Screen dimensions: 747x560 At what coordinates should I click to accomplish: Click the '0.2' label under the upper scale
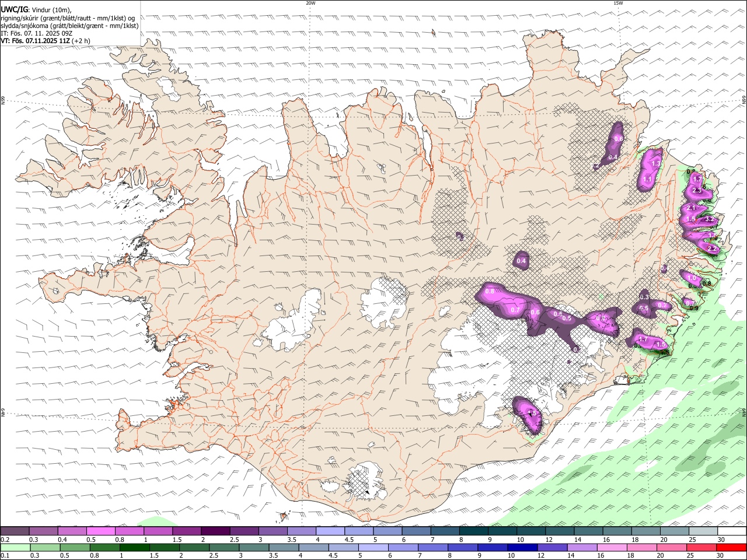coord(5,540)
